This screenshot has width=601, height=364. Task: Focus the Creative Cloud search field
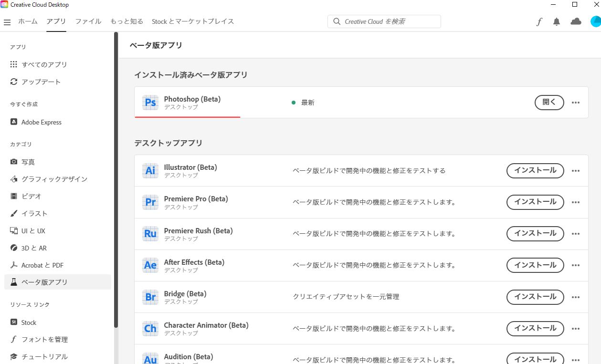click(384, 21)
